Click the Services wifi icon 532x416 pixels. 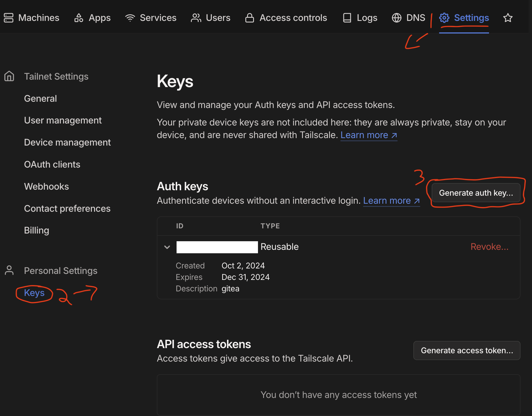tap(130, 18)
